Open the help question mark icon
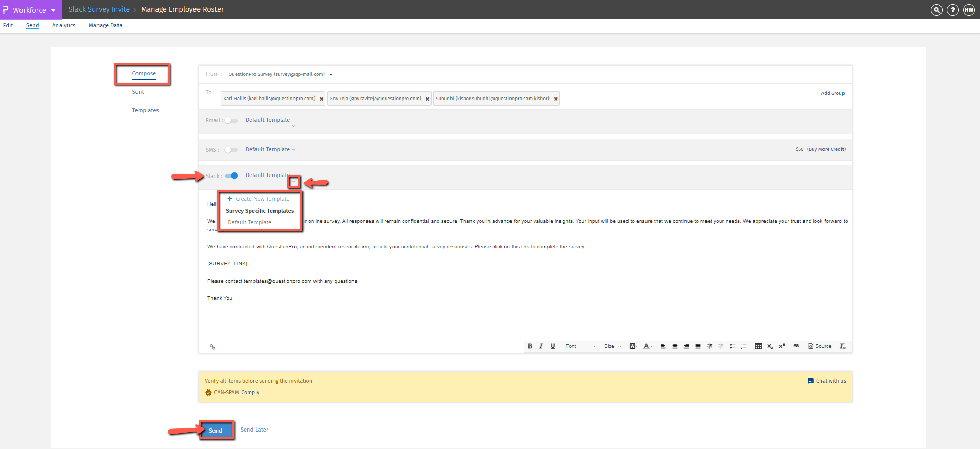This screenshot has height=449, width=980. tap(952, 10)
